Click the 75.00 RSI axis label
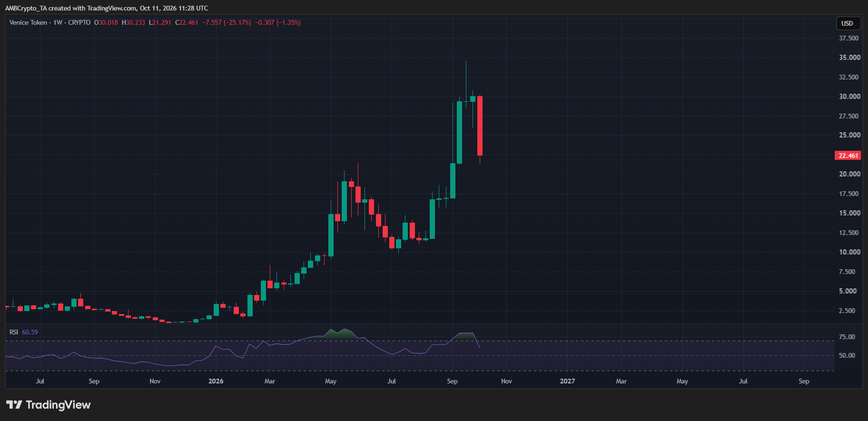Viewport: 868px width, 421px height. (847, 337)
